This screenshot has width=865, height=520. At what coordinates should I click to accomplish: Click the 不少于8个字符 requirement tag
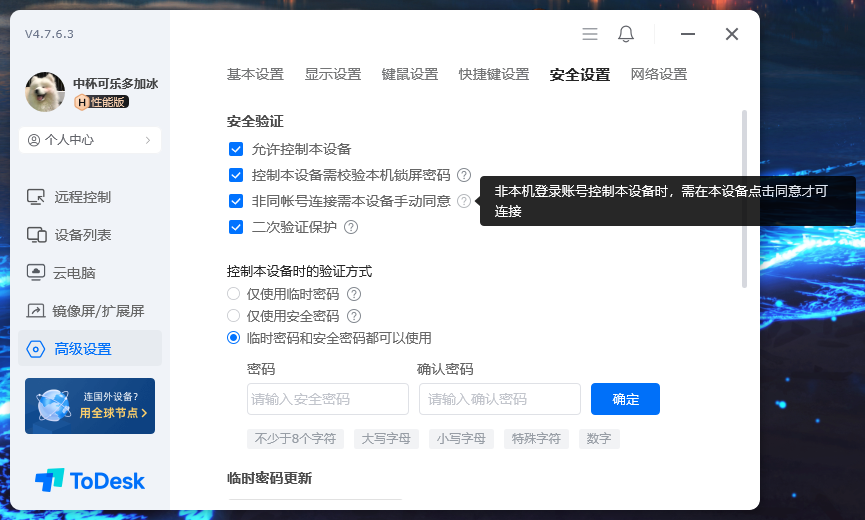295,439
